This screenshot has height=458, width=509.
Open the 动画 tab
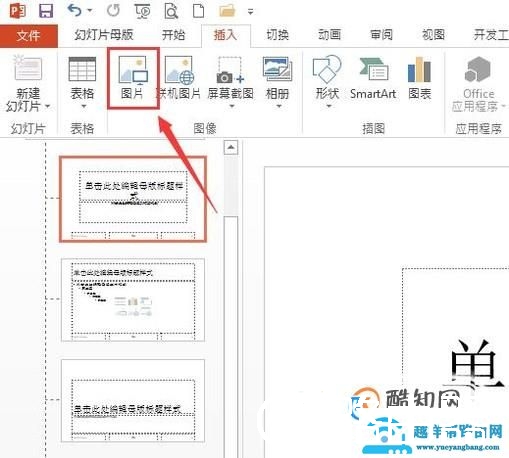(x=329, y=35)
